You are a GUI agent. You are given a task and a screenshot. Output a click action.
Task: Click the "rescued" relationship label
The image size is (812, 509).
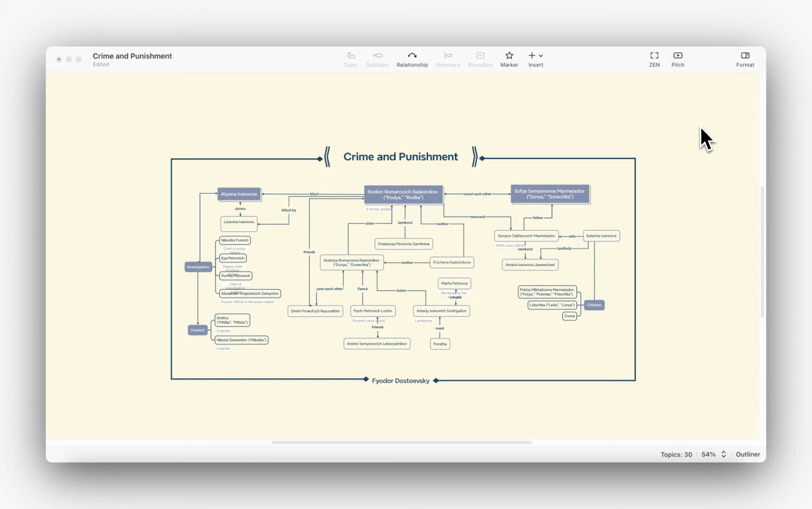click(477, 217)
